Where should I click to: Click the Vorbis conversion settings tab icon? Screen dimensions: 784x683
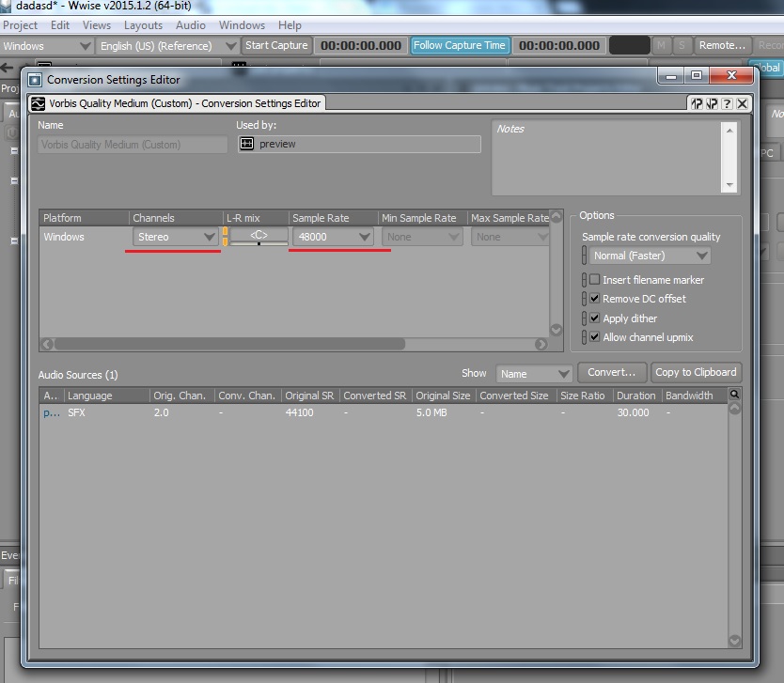(38, 103)
